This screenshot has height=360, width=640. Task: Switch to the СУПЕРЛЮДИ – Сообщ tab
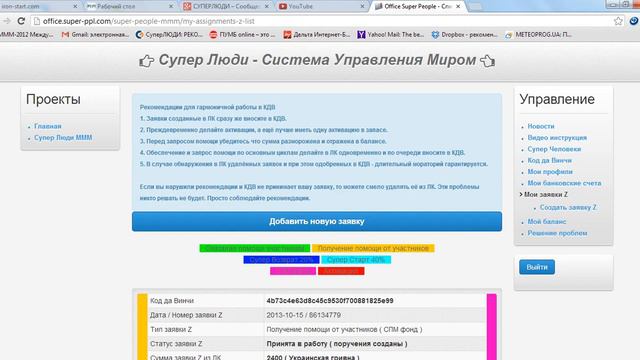pyautogui.click(x=225, y=7)
